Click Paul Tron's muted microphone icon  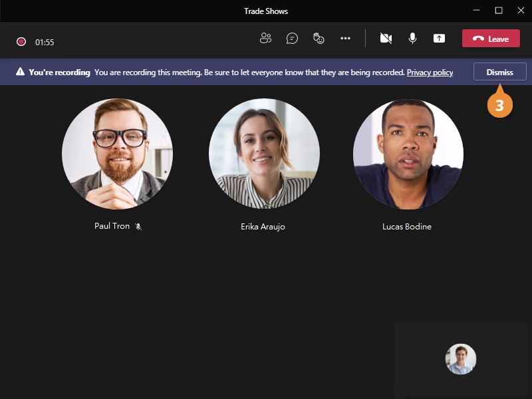point(138,227)
